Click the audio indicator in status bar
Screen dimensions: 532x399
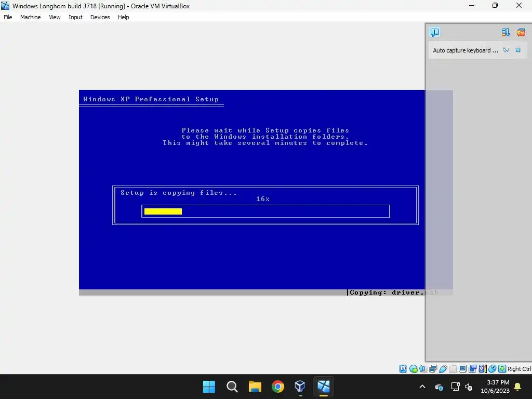tap(423, 369)
